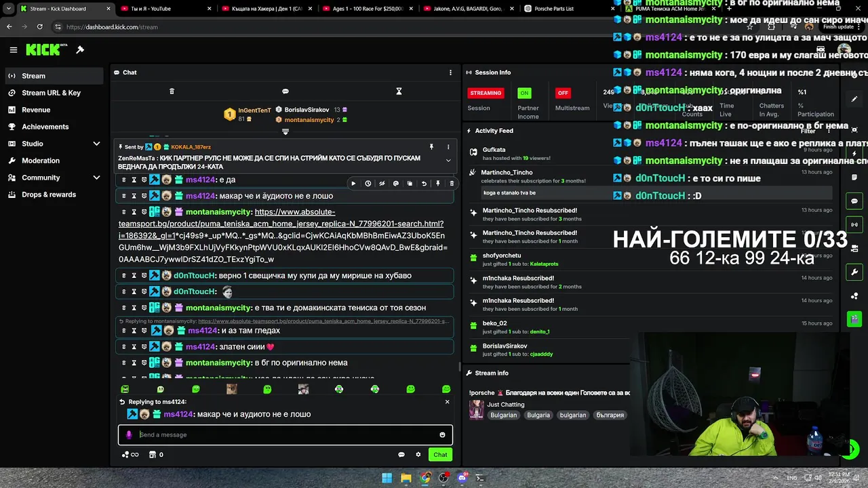Viewport: 868px width, 488px height.
Task: Open the emoji picker in message box
Action: click(442, 435)
